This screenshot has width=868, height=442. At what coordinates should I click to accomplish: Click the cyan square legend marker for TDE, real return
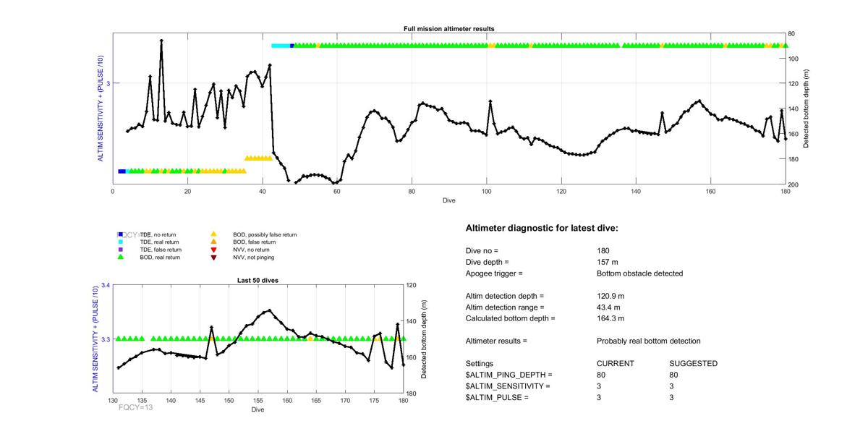pyautogui.click(x=121, y=242)
